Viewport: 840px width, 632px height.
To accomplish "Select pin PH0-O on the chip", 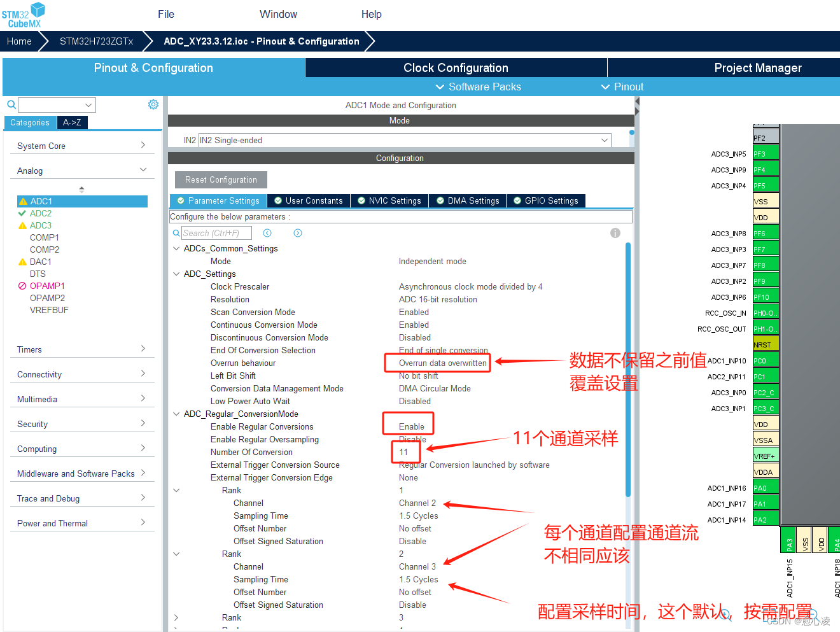I will 766,313.
